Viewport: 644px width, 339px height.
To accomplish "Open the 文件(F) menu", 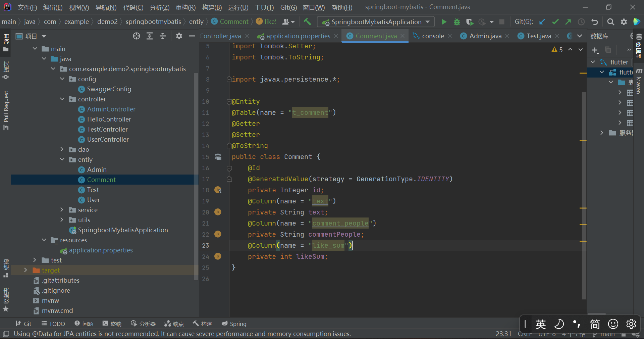I will pyautogui.click(x=27, y=7).
